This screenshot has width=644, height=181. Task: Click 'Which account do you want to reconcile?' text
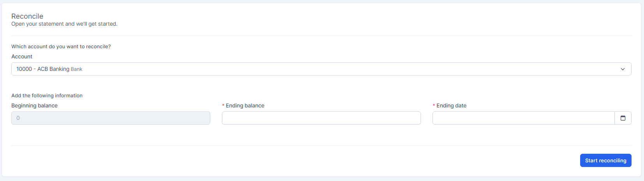pyautogui.click(x=61, y=46)
